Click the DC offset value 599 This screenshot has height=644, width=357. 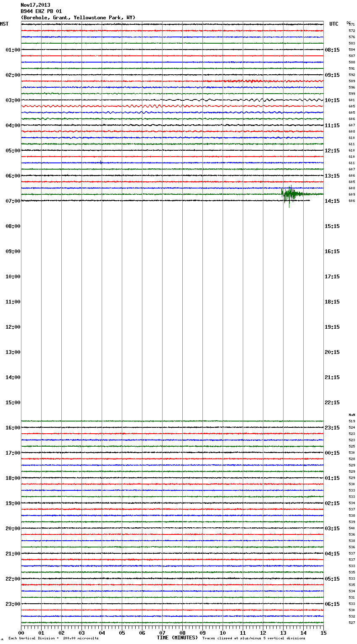[x=352, y=94]
